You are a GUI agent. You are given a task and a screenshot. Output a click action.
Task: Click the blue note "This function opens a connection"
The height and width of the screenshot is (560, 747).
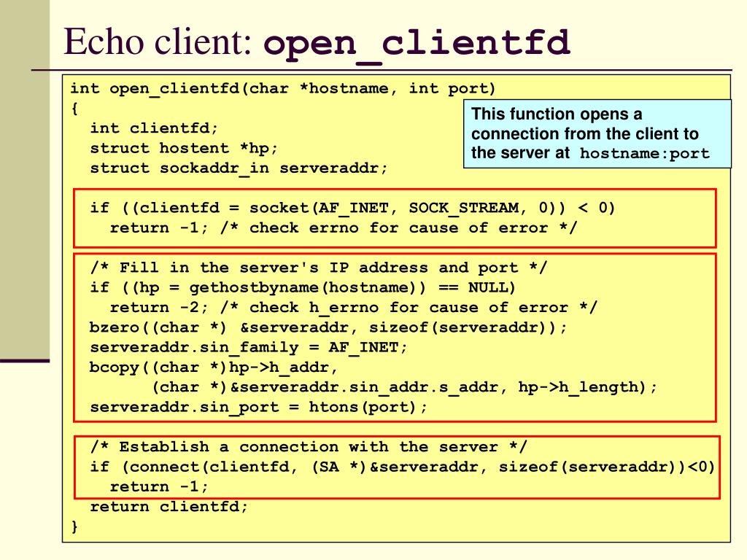point(597,134)
